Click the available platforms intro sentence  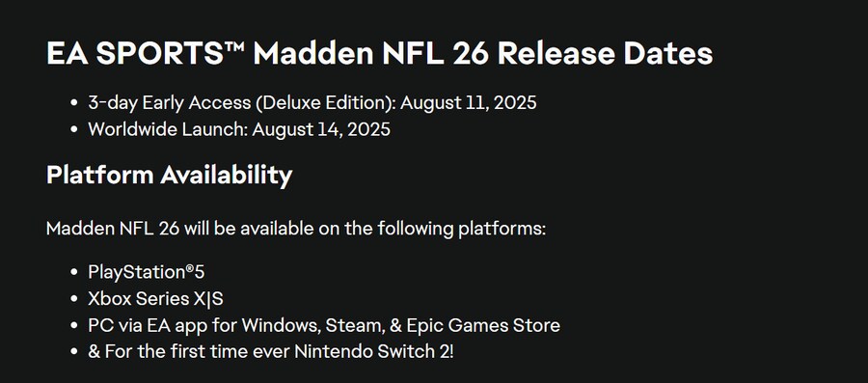click(296, 229)
